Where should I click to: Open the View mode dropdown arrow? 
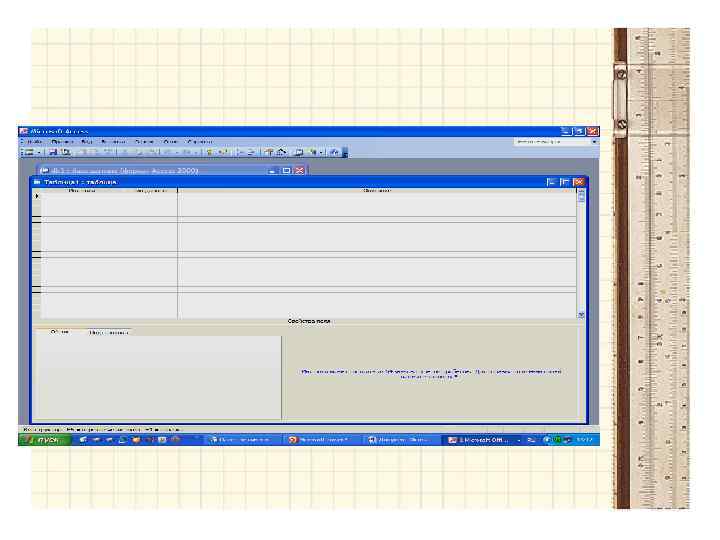tap(39, 152)
